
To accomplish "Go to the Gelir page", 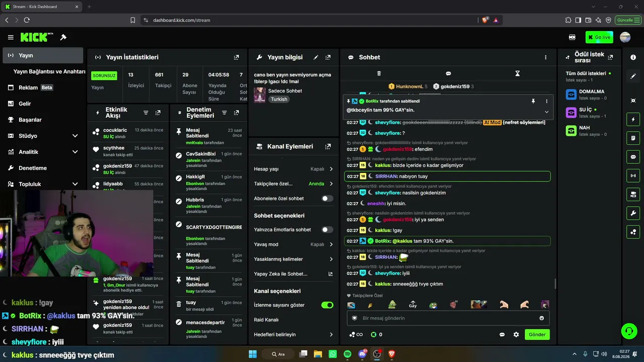I will [x=43, y=104].
